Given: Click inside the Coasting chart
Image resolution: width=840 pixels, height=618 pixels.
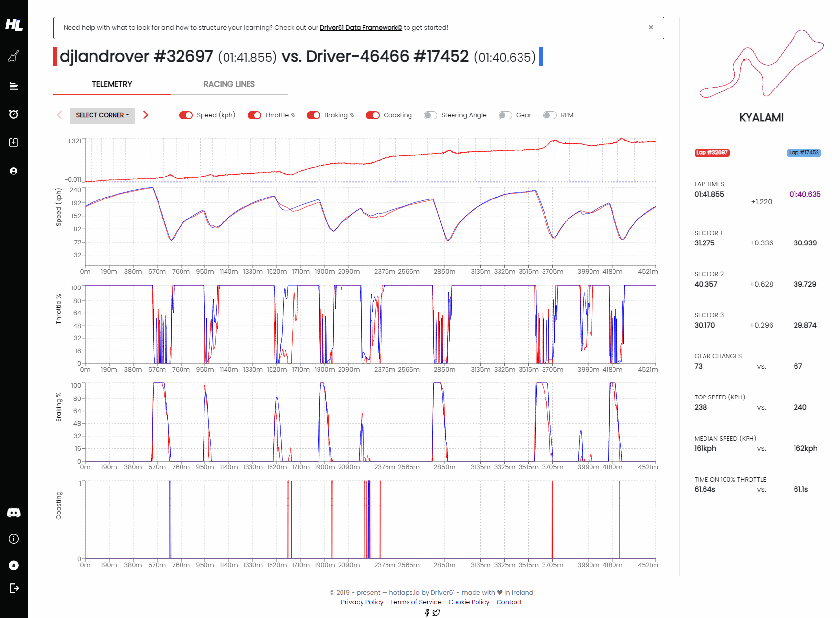Looking at the screenshot, I should click(x=370, y=520).
